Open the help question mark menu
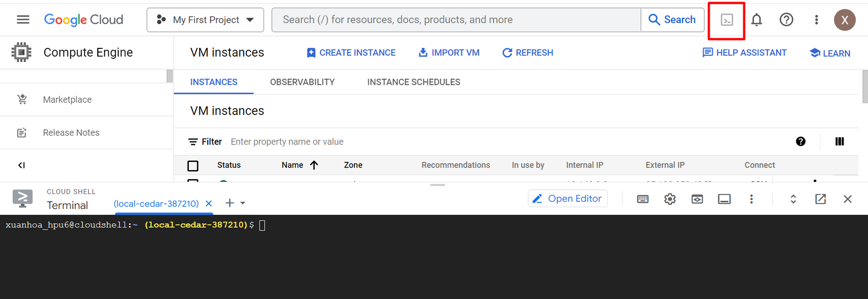 [786, 20]
